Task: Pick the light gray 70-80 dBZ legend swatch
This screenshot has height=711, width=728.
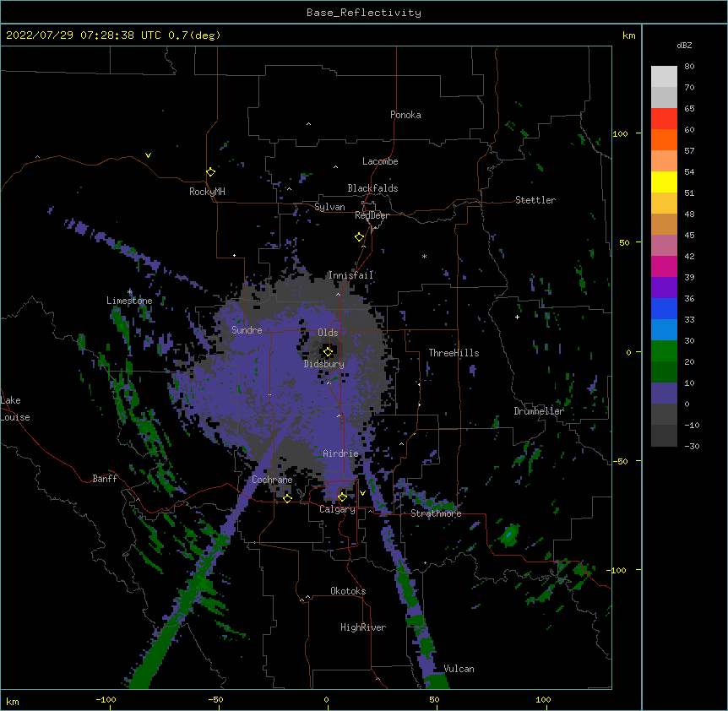Action: 664,77
